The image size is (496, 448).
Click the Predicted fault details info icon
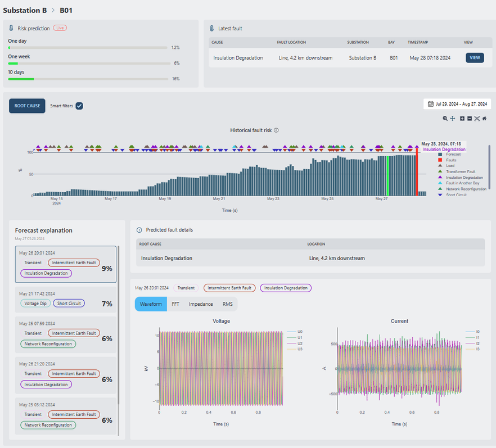139,230
